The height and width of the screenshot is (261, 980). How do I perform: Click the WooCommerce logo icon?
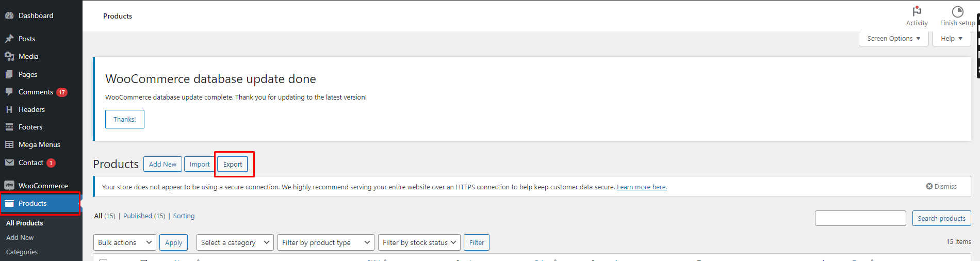9,186
